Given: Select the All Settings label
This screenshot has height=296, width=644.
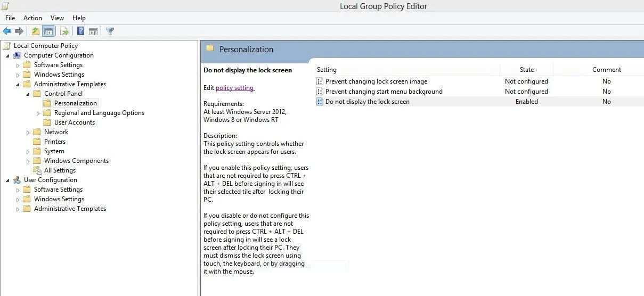Looking at the screenshot, I should coord(60,170).
